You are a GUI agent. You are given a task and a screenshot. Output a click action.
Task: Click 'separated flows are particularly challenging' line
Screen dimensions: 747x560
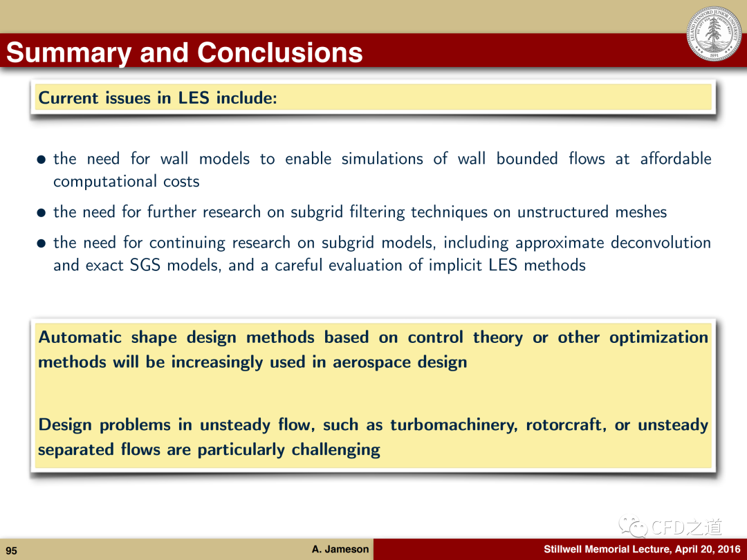click(209, 449)
